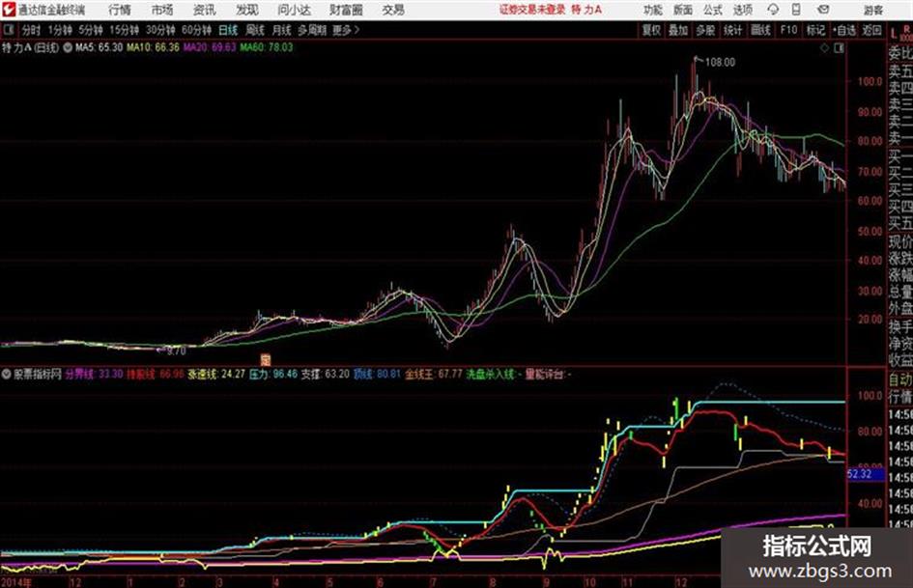Image resolution: width=913 pixels, height=588 pixels.
Task: Add stock via the 自选 button
Action: [x=844, y=30]
